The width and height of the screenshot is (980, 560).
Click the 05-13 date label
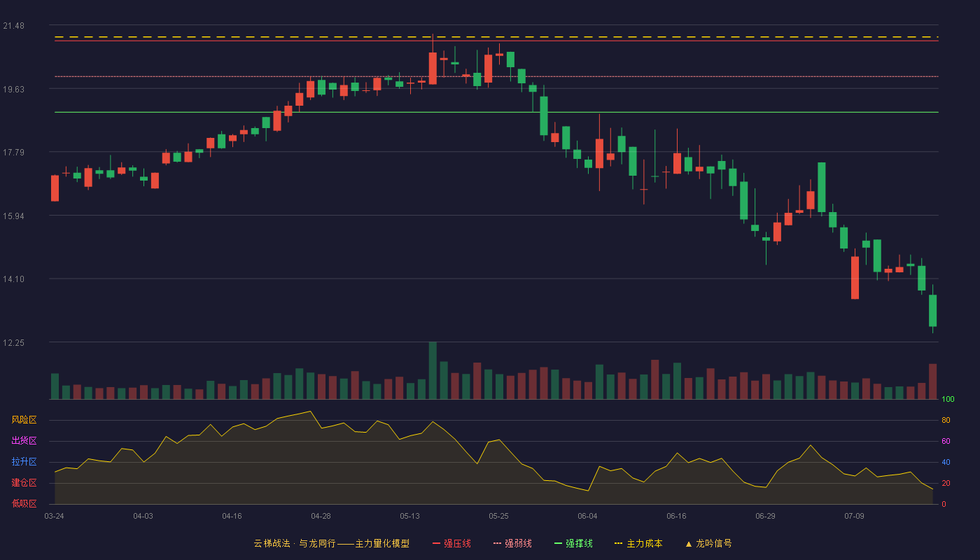click(409, 516)
